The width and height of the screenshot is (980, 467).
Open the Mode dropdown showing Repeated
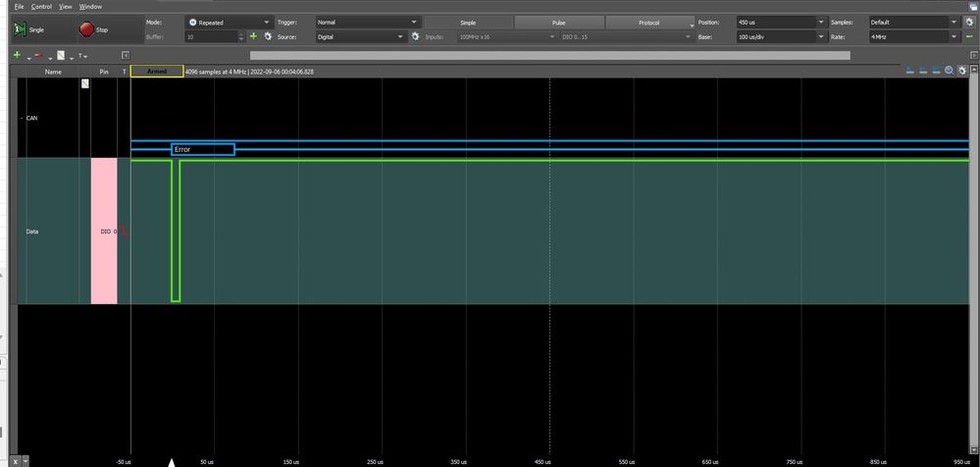pyautogui.click(x=230, y=22)
